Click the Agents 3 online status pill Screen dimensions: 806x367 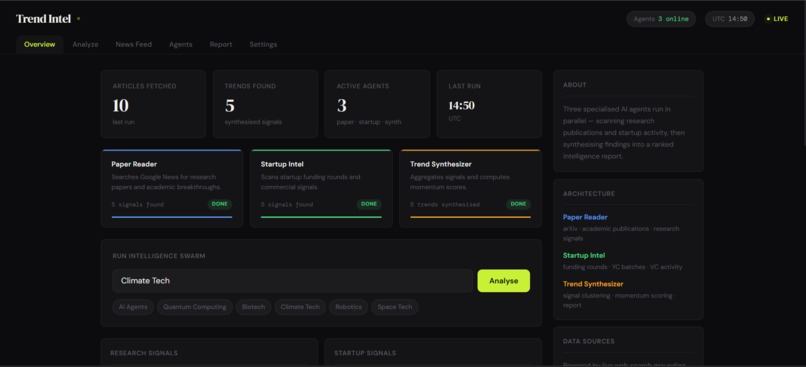click(661, 19)
